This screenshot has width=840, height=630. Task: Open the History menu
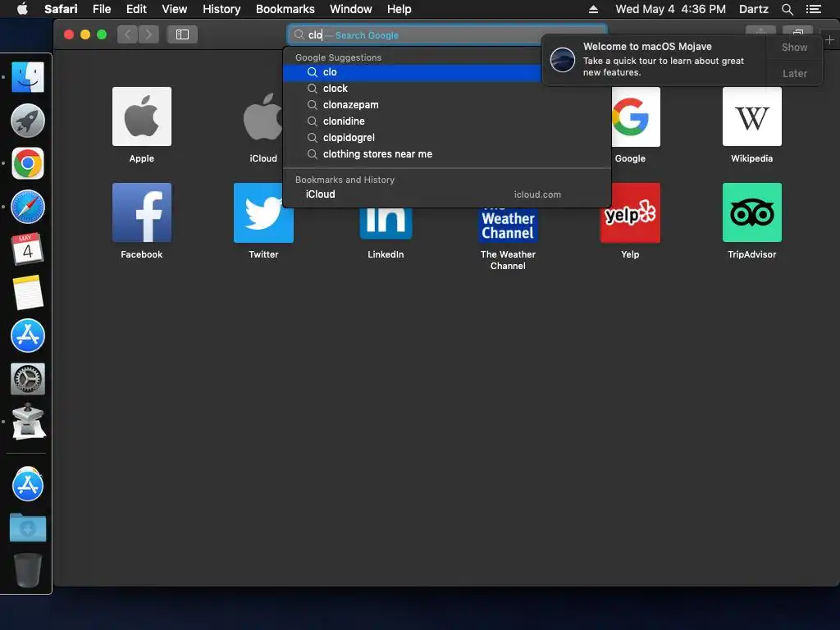[x=221, y=9]
